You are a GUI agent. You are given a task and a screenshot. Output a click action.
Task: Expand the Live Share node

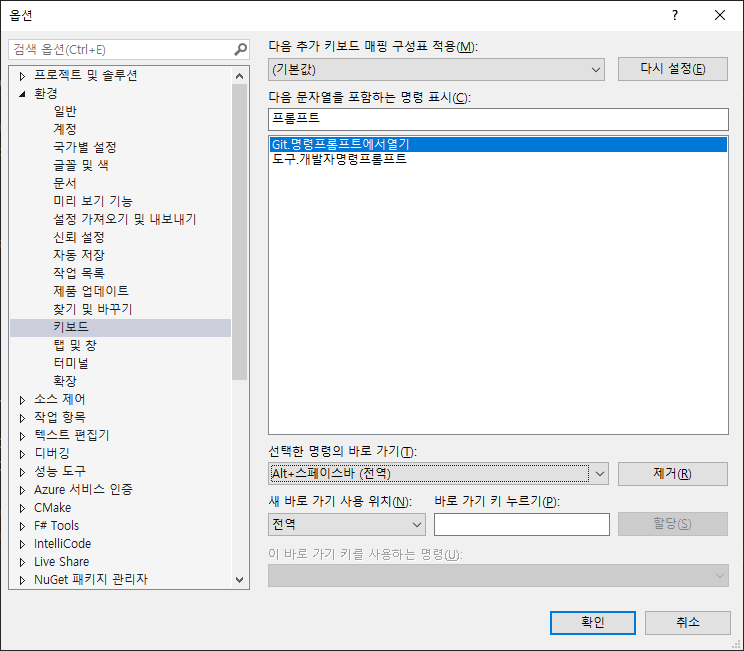tap(22, 562)
